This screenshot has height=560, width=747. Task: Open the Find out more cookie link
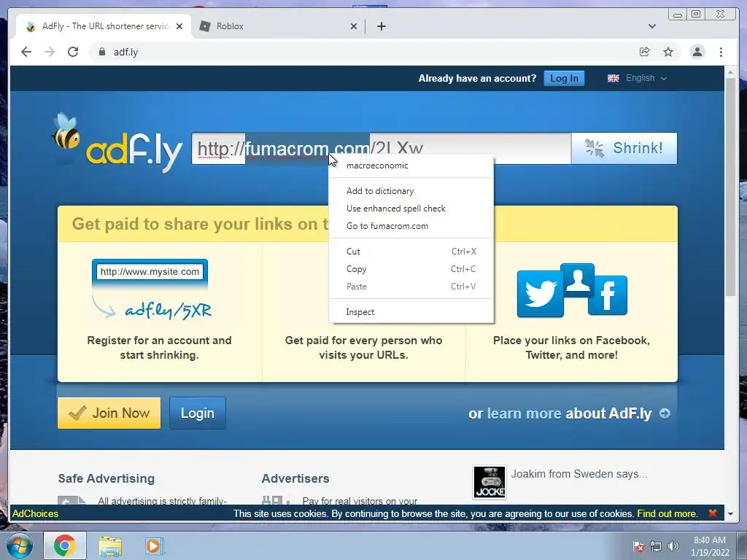pyautogui.click(x=667, y=513)
